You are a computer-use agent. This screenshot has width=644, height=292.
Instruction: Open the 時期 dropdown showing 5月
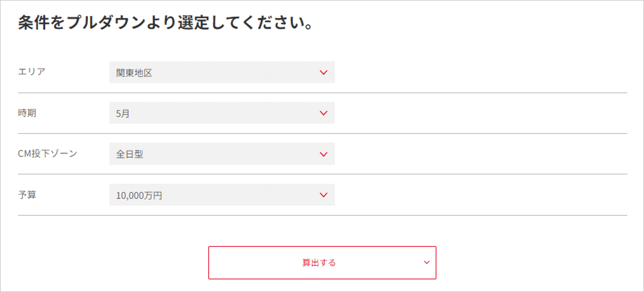pos(222,113)
